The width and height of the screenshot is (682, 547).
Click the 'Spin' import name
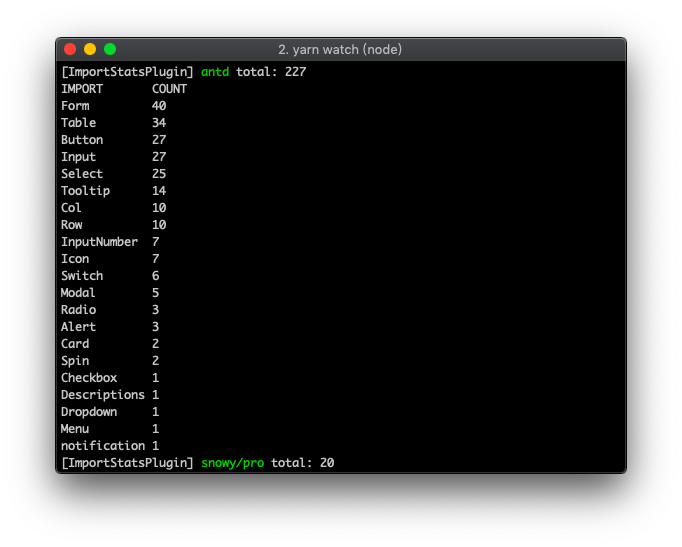pos(75,360)
